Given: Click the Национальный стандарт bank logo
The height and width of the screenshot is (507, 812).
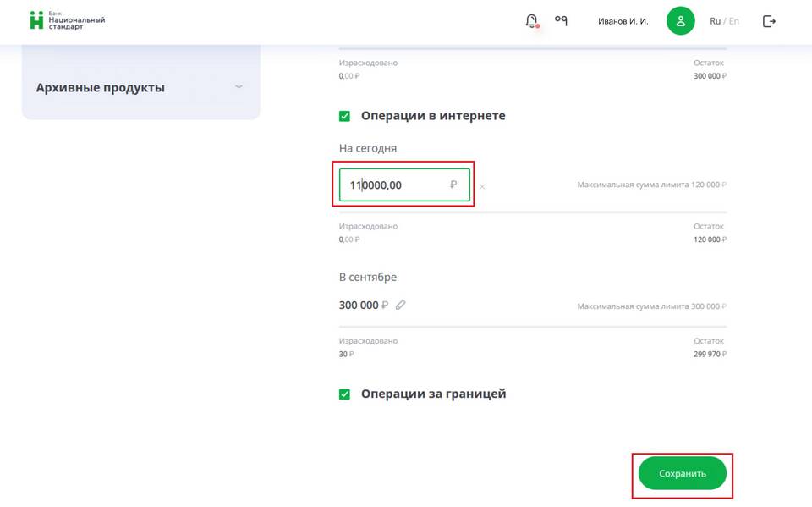Looking at the screenshot, I should click(68, 21).
